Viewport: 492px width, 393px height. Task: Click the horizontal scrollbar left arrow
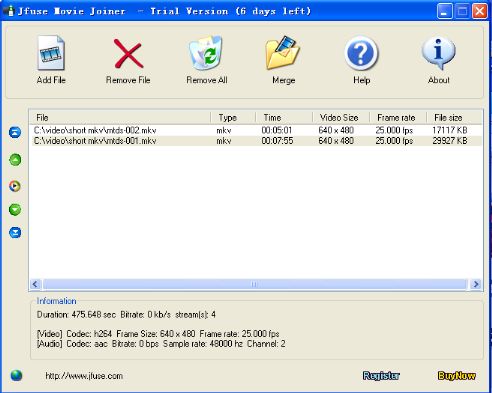(x=35, y=284)
